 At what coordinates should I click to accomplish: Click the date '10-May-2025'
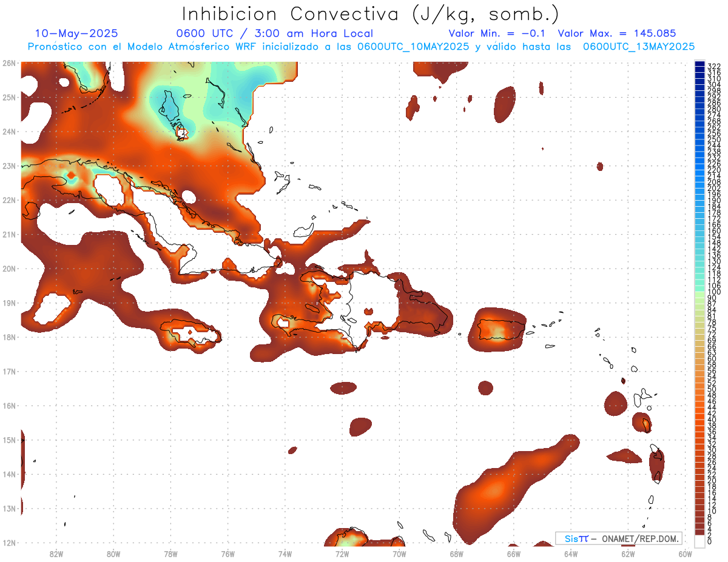pos(76,33)
